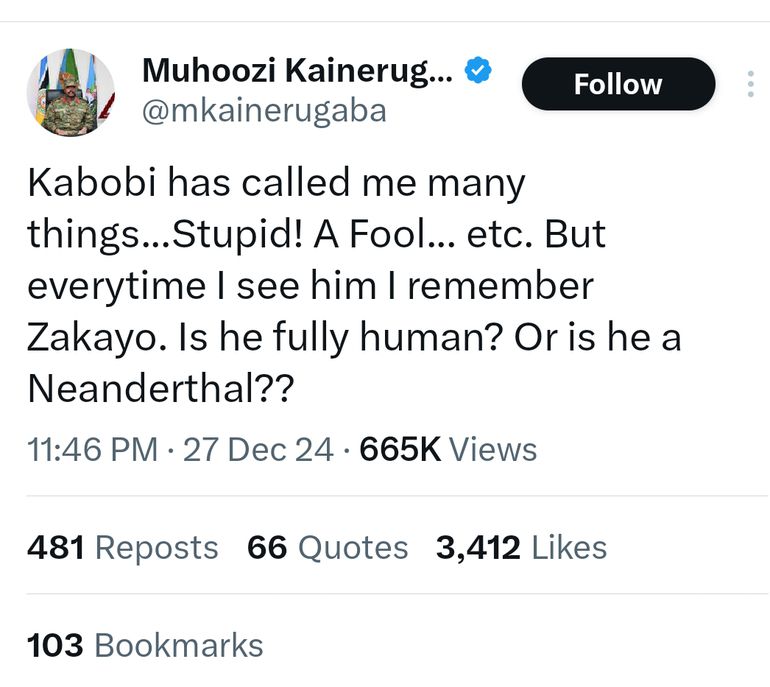The height and width of the screenshot is (687, 770).
Task: Open Muhoozi Kainerugaba's profile picture
Action: click(x=71, y=92)
